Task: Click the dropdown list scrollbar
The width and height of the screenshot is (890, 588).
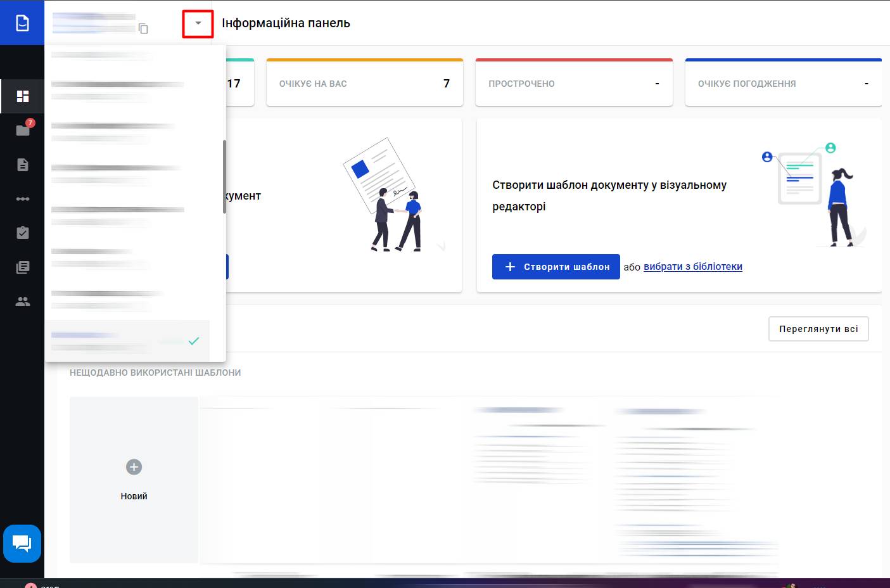Action: coord(224,177)
